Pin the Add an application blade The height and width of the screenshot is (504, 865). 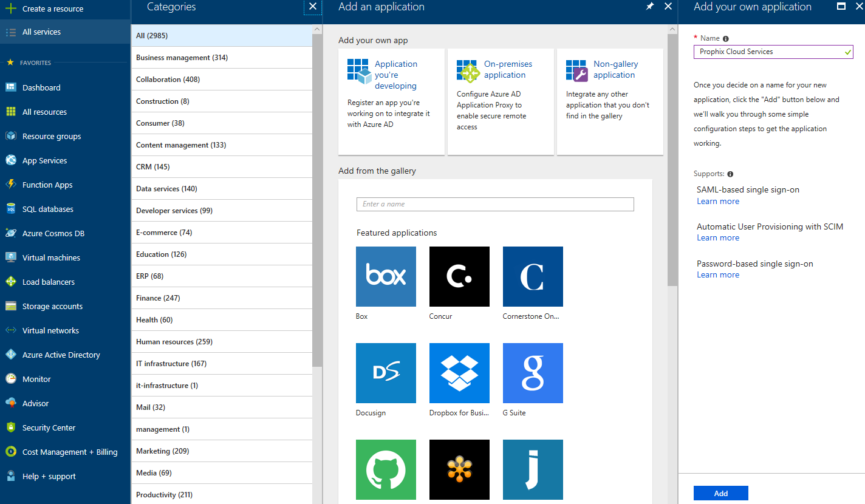click(650, 7)
